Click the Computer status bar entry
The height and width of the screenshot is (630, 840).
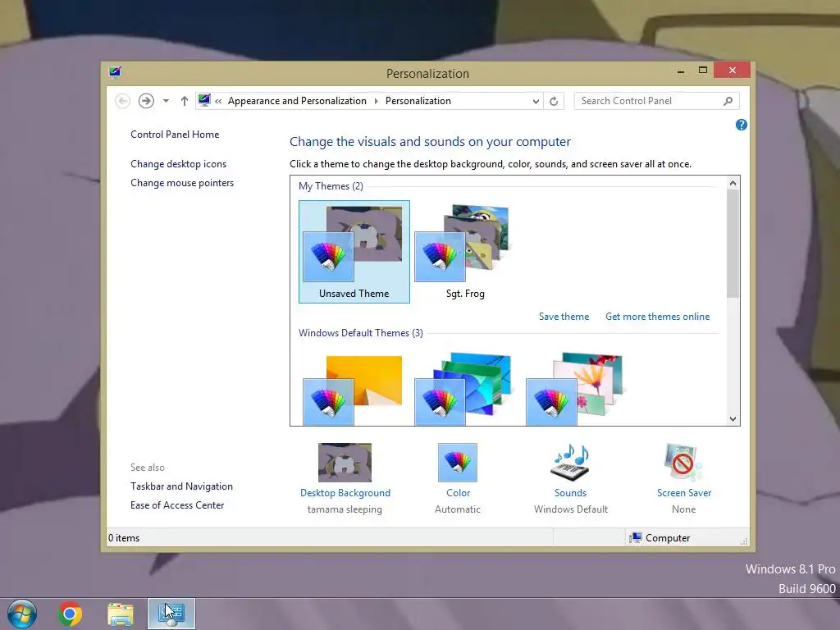pyautogui.click(x=660, y=538)
